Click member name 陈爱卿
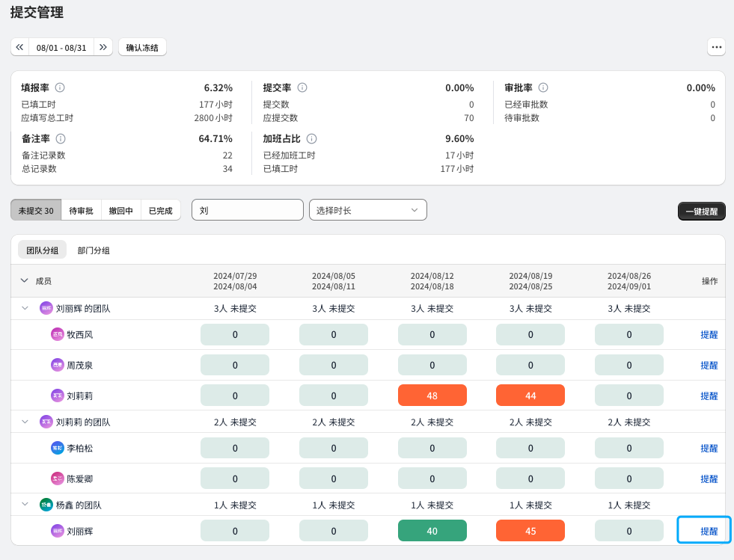This screenshot has width=734, height=560. coord(79,479)
